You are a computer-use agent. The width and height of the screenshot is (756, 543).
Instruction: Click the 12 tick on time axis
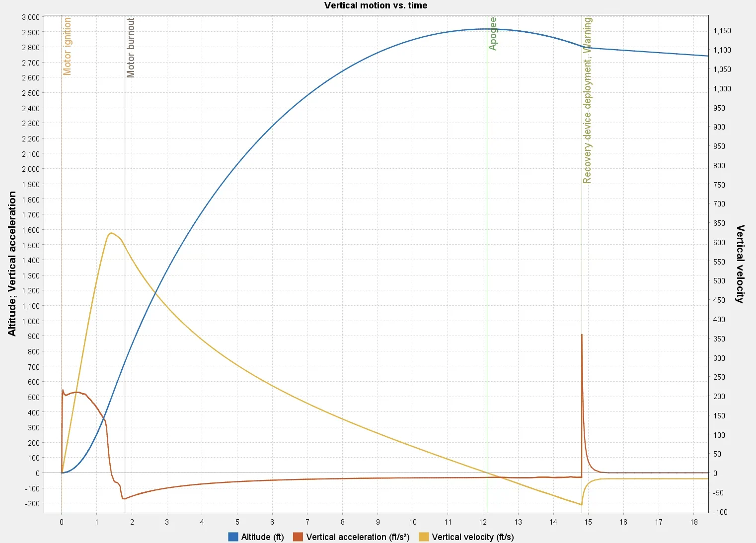[483, 522]
